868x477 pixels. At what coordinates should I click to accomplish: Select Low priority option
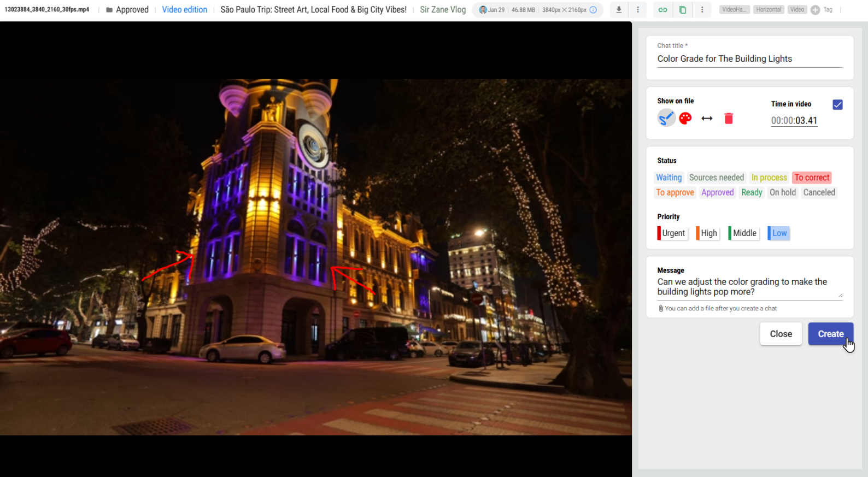click(779, 233)
